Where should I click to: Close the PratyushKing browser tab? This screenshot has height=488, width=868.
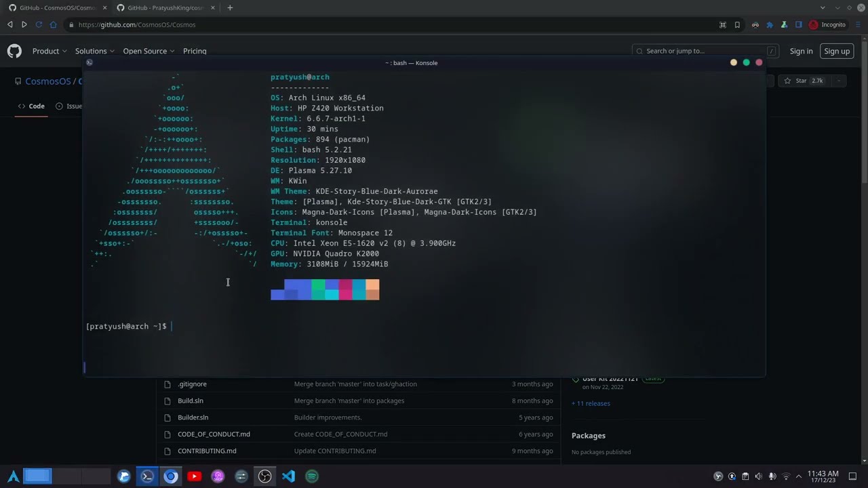coord(212,7)
